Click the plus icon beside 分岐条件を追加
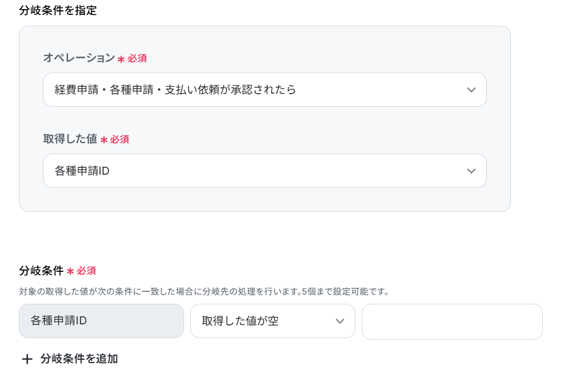The image size is (588, 374). coord(27,359)
